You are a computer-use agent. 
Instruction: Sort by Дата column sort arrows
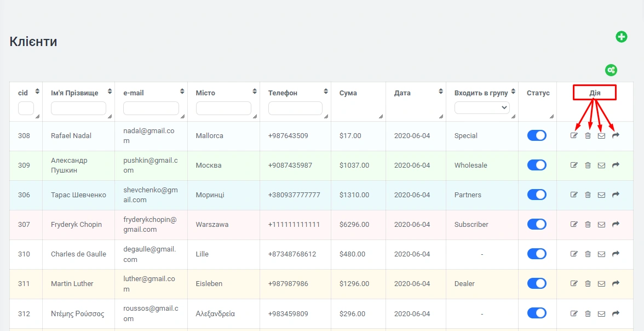(441, 92)
